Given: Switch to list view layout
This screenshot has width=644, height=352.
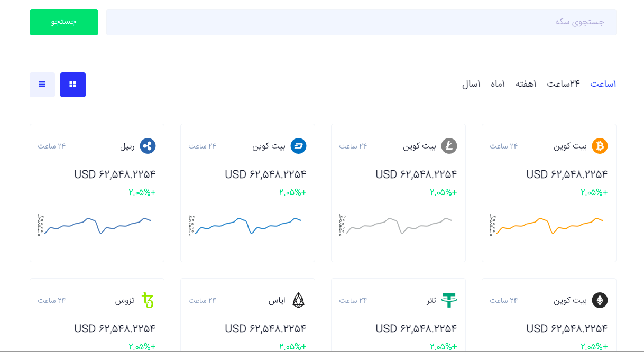Looking at the screenshot, I should pos(42,85).
